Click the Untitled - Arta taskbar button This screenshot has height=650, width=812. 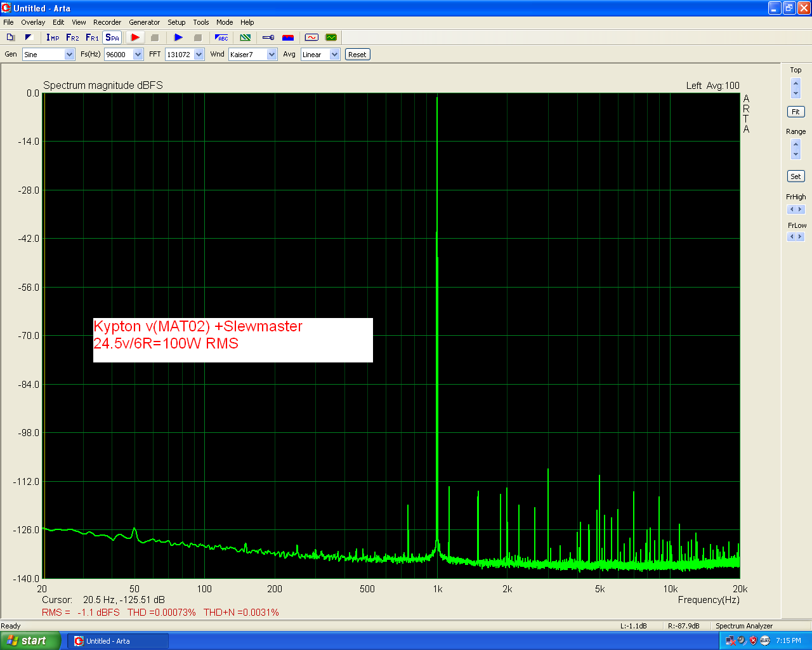click(x=118, y=641)
